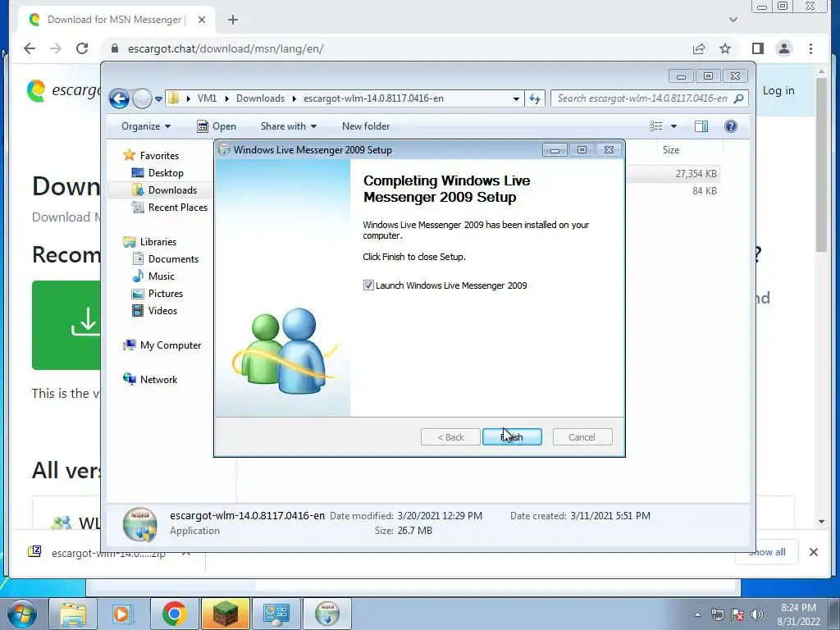Click the Chrome browser forward arrow
This screenshot has width=840, height=630.
[56, 48]
